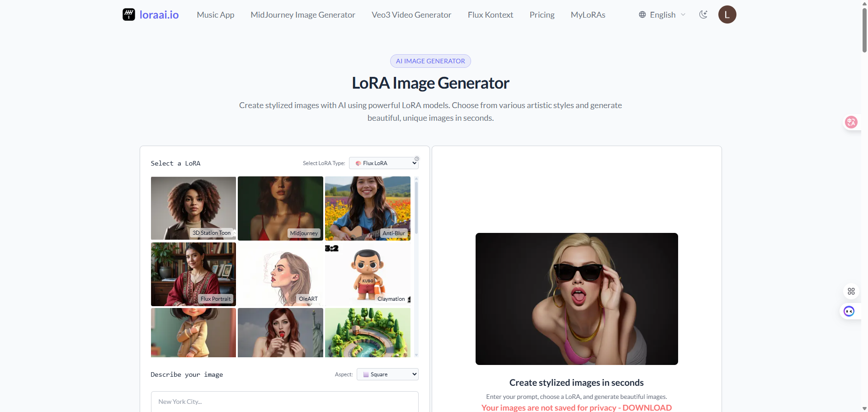Open the user profile avatar L
Image resolution: width=868 pixels, height=412 pixels.
click(727, 14)
